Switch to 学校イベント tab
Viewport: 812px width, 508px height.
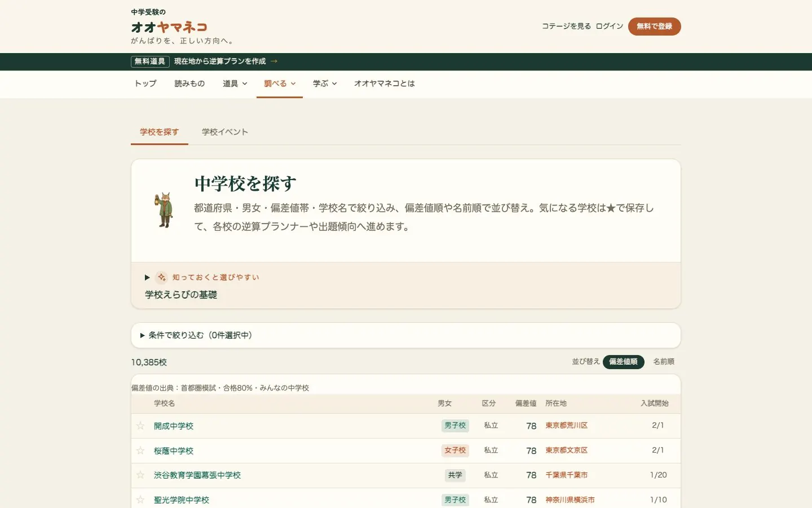225,132
